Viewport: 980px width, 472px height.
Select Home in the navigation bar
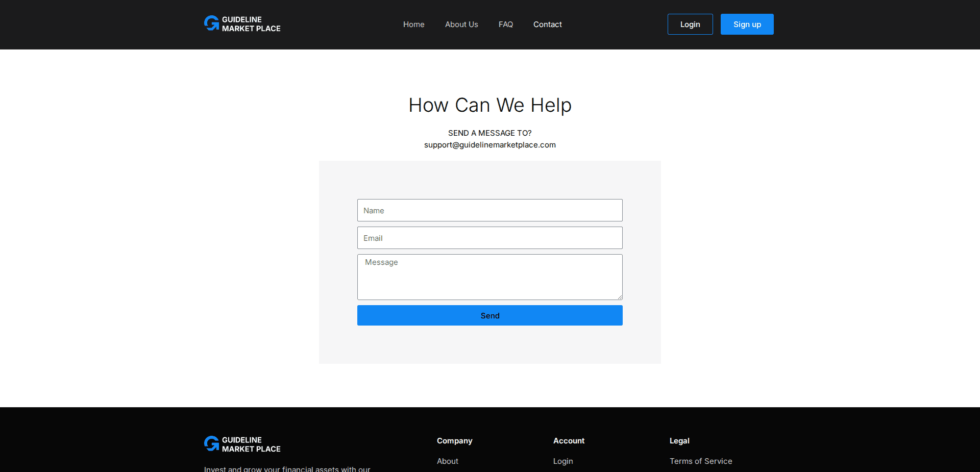[x=413, y=24]
